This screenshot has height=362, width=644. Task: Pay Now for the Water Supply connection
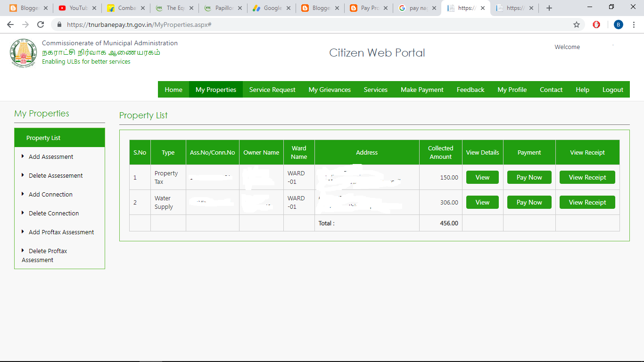click(x=529, y=202)
